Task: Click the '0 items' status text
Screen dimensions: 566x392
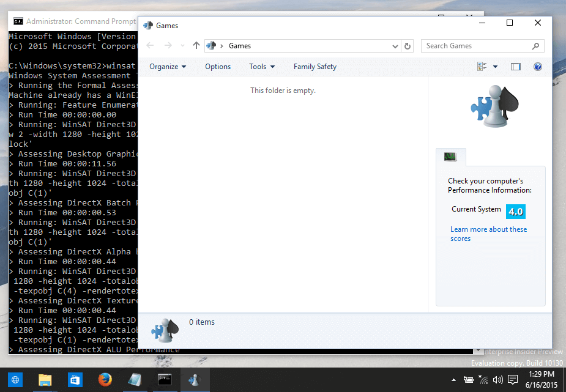Action: (202, 322)
